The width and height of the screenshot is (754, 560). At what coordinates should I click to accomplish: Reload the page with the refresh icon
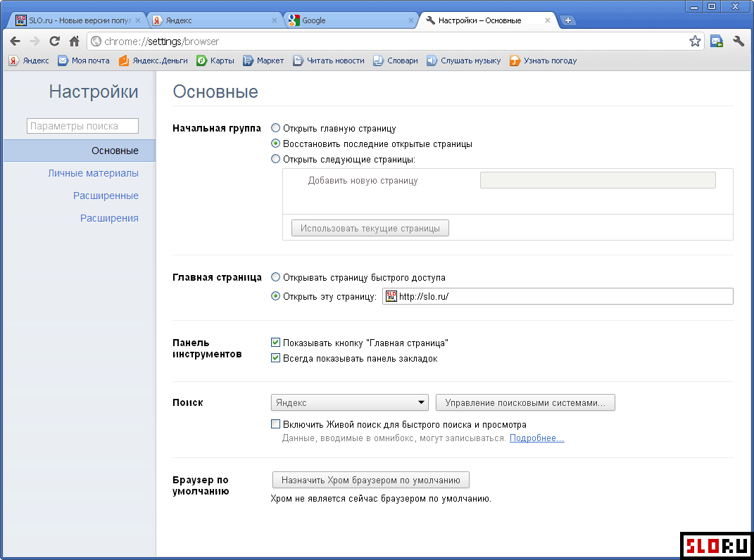[54, 42]
